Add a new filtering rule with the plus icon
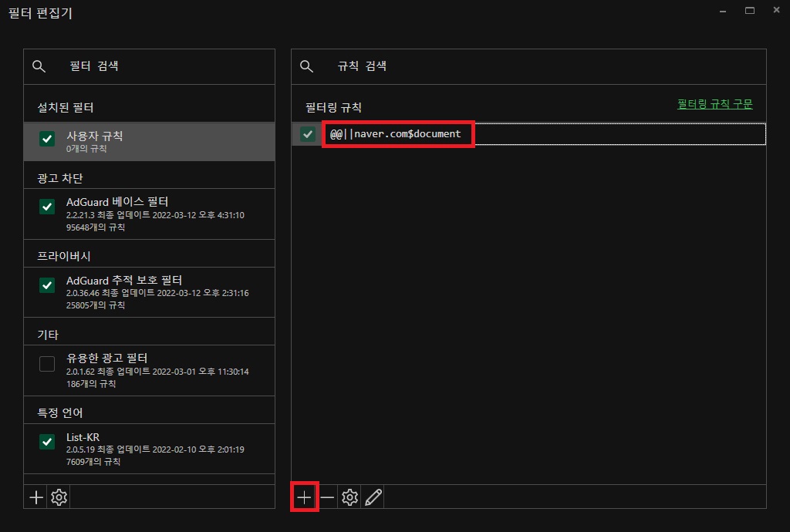Viewport: 790px width, 532px height. (x=305, y=497)
